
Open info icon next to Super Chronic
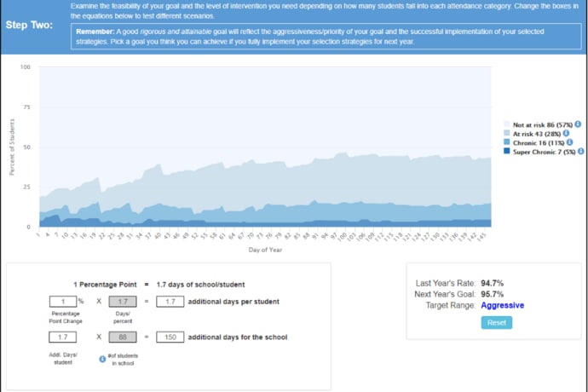point(581,152)
